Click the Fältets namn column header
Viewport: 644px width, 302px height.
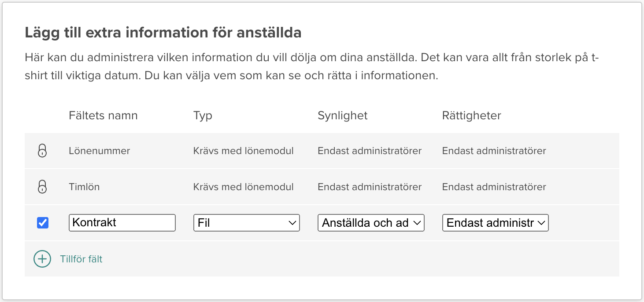point(103,115)
